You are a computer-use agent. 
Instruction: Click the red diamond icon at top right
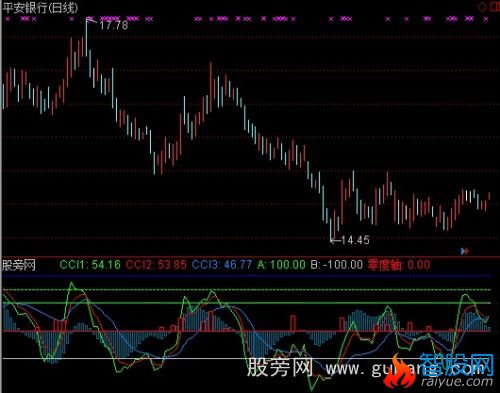[x=482, y=7]
